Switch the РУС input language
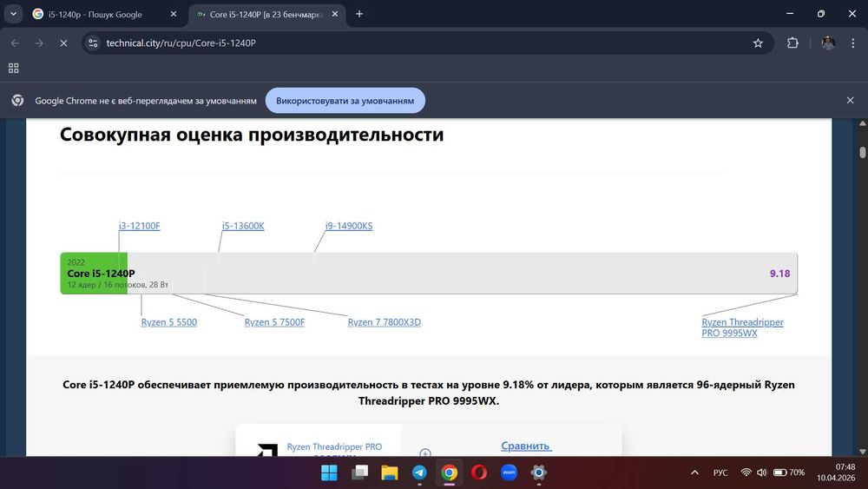868x489 pixels. click(720, 472)
